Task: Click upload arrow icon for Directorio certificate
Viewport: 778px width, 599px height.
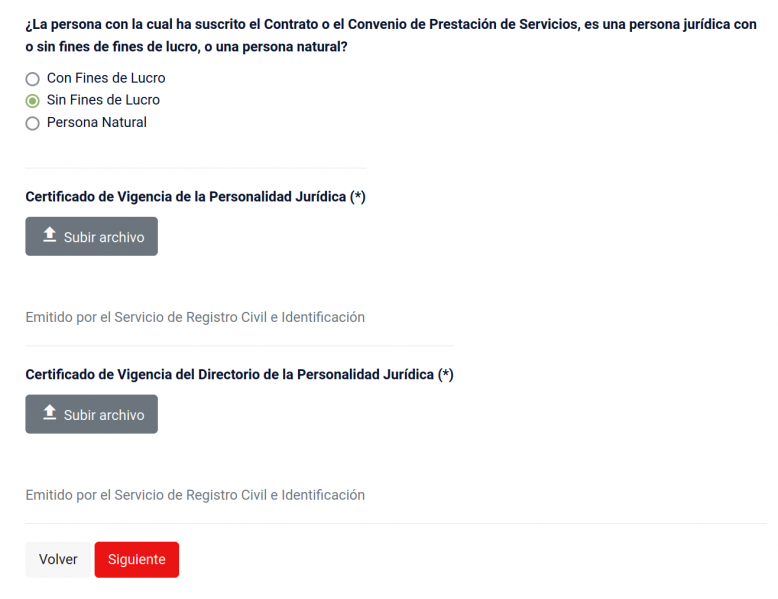Action: [49, 413]
